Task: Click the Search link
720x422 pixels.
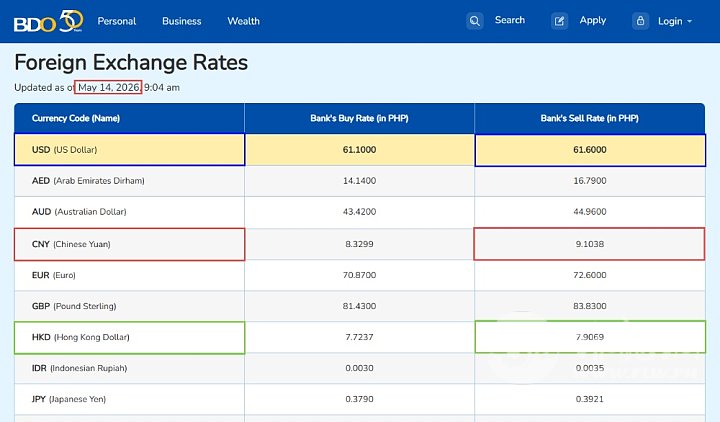Action: (510, 20)
